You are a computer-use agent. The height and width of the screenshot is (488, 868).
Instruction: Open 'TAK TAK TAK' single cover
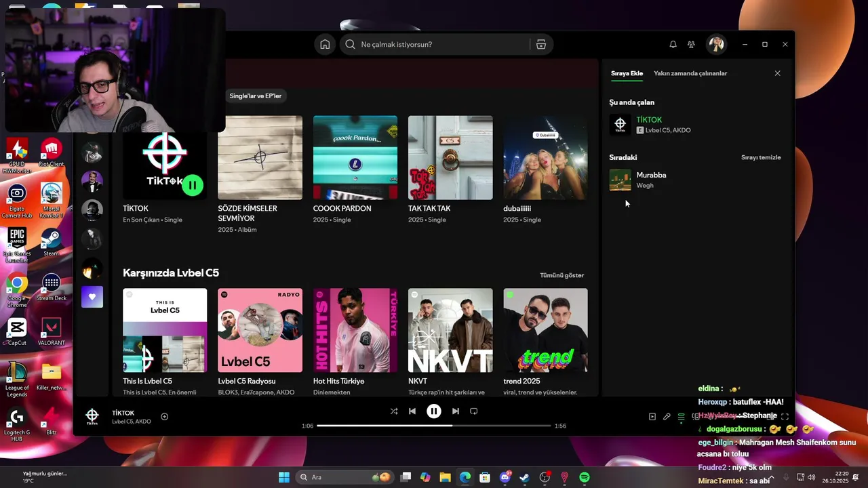pyautogui.click(x=450, y=157)
